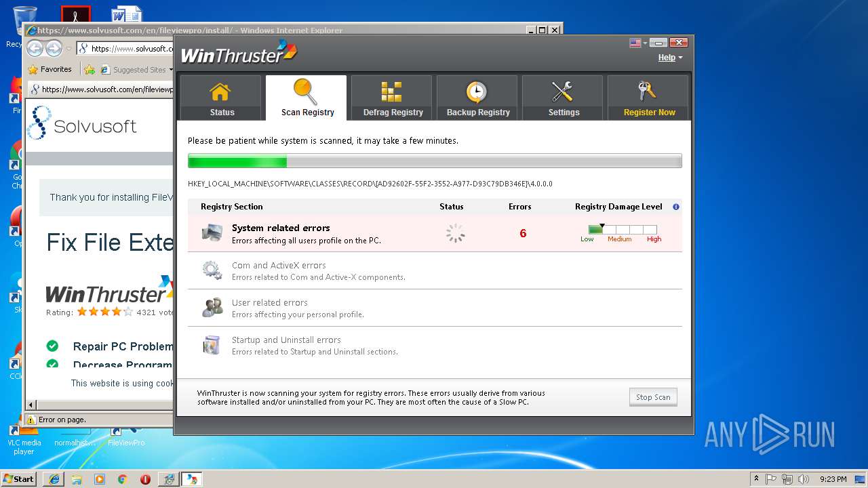Click the System related errors icon
Image resolution: width=868 pixels, height=488 pixels.
(x=212, y=233)
